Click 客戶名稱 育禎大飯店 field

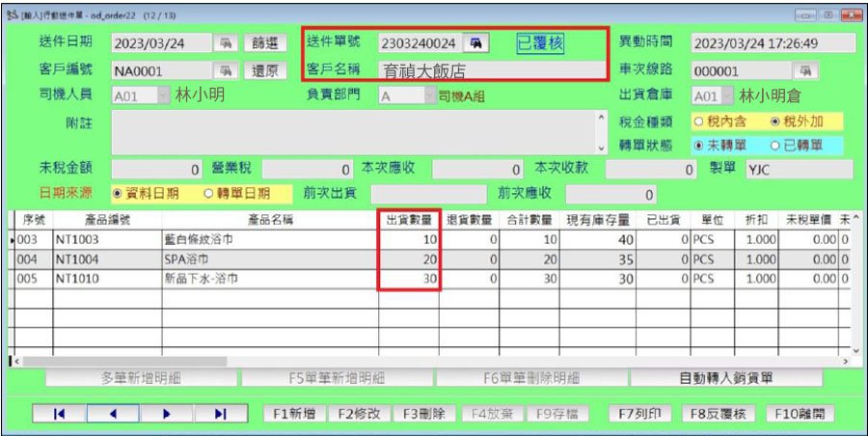[492, 70]
